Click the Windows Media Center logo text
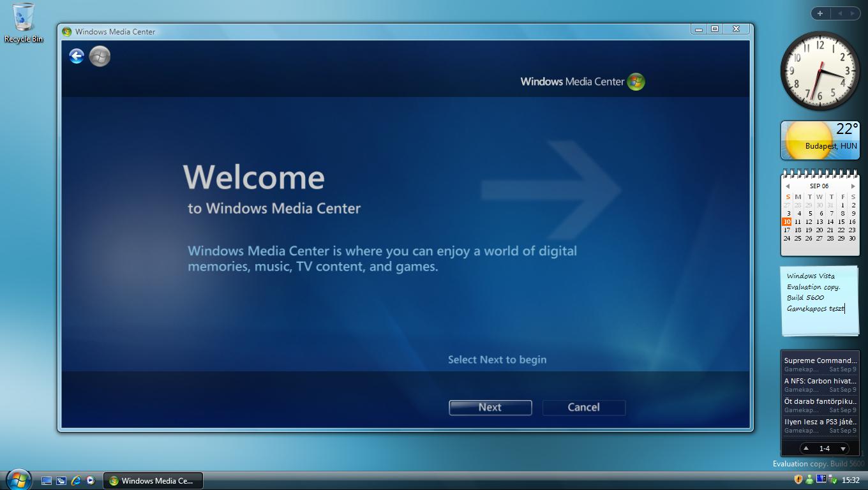Viewport: 868px width, 490px height. [x=573, y=82]
